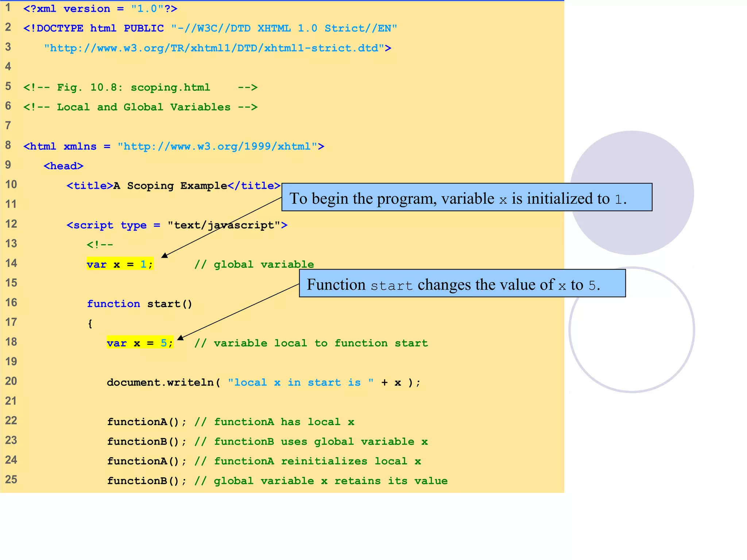Click the 'global variable' comment on line 14
This screenshot has width=747, height=560.
pos(254,264)
